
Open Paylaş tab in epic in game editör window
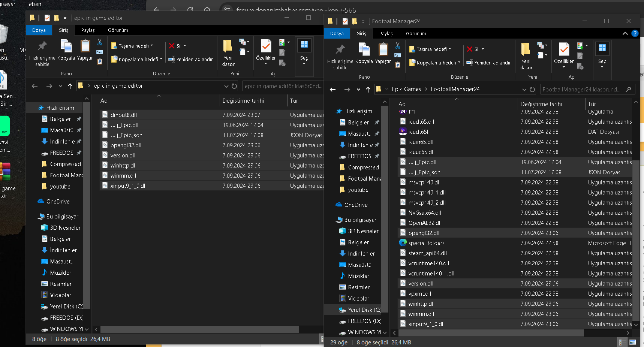point(88,30)
